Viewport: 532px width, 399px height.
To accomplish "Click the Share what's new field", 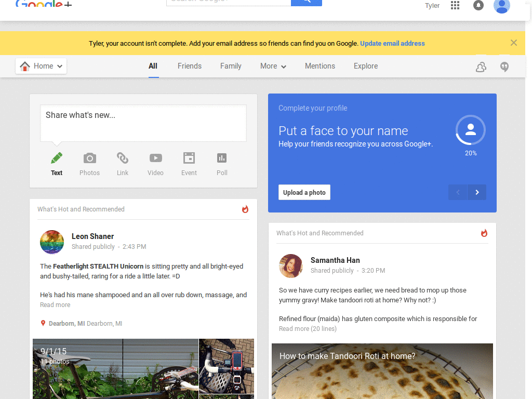I will click(143, 123).
